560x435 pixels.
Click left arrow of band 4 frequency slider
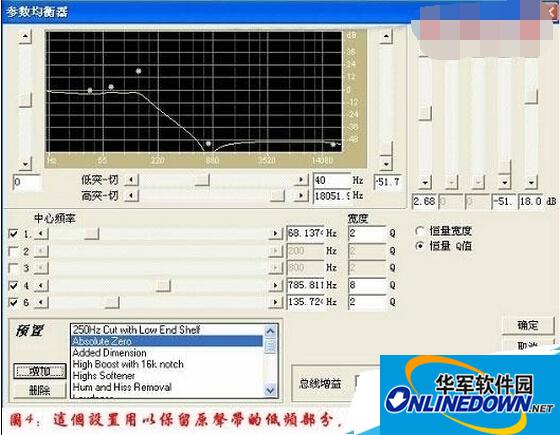click(x=41, y=286)
